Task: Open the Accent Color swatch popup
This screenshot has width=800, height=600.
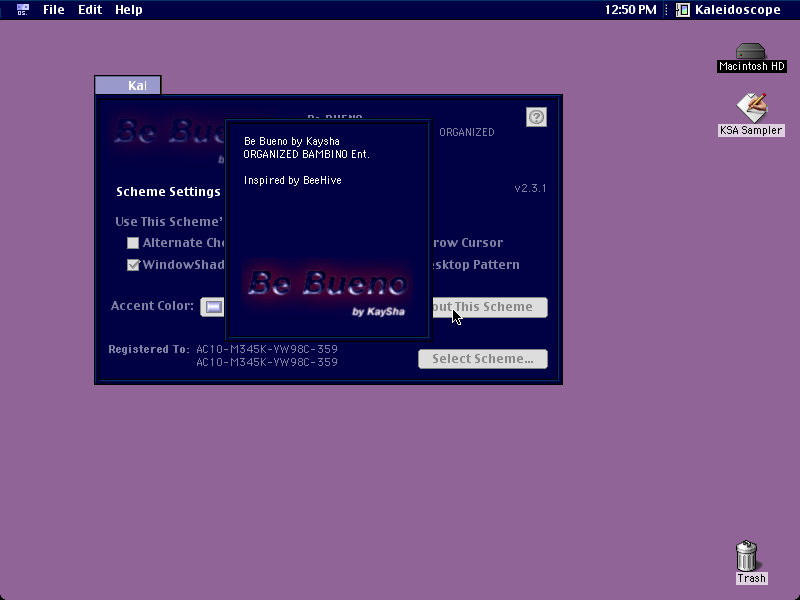Action: pos(212,307)
